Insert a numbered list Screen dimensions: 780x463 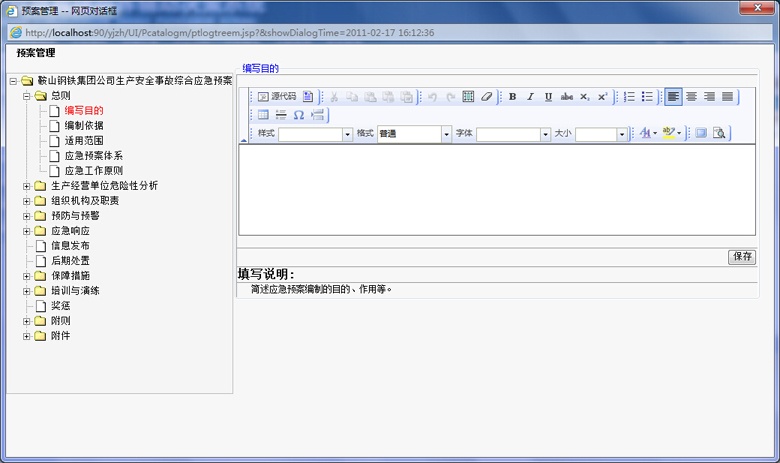coord(629,97)
